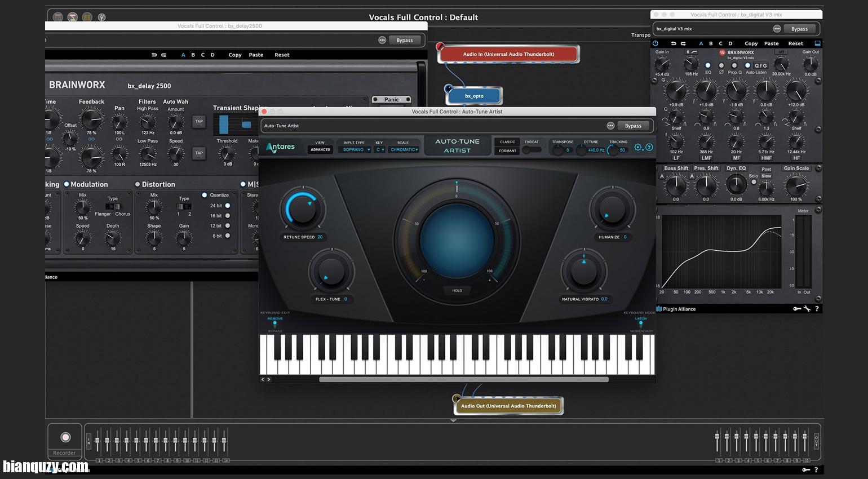Select 8 bit quantize option
The height and width of the screenshot is (479, 868).
click(228, 236)
